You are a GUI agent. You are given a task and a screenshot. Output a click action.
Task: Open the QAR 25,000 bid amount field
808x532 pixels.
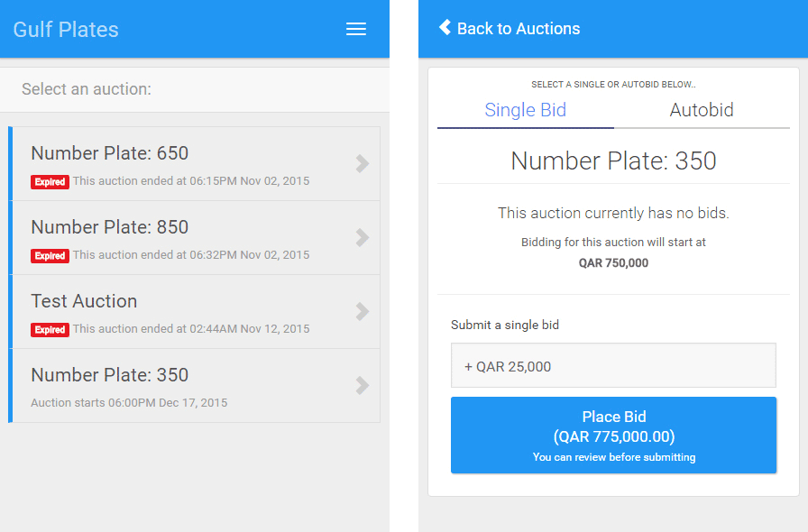pyautogui.click(x=614, y=365)
